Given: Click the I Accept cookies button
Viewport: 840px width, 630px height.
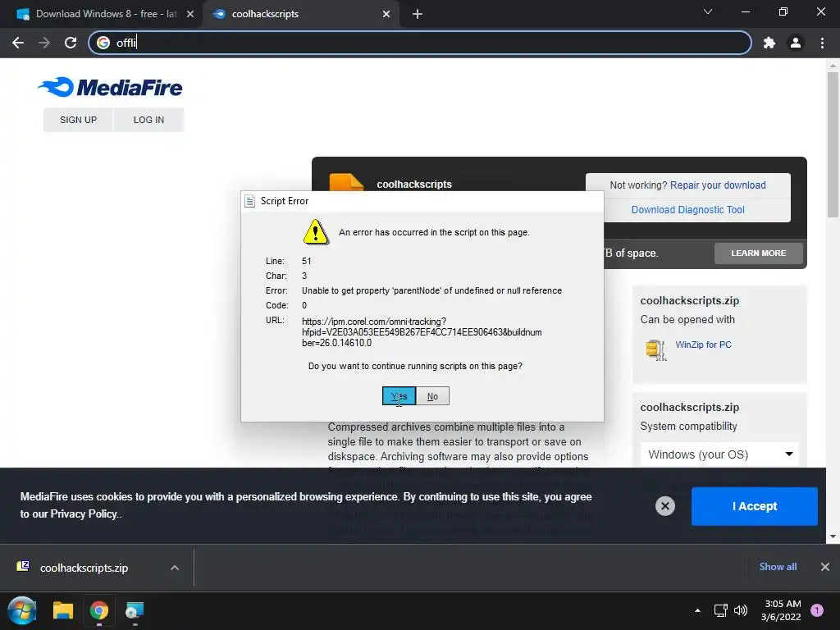Looking at the screenshot, I should coord(755,506).
